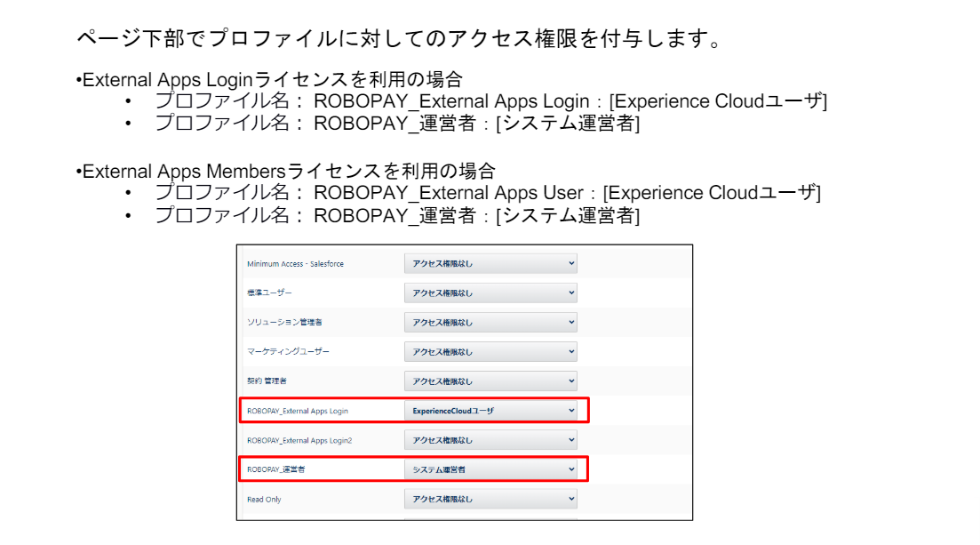980x545 pixels.
Task: Open the Read Only access dropdown
Action: 490,499
